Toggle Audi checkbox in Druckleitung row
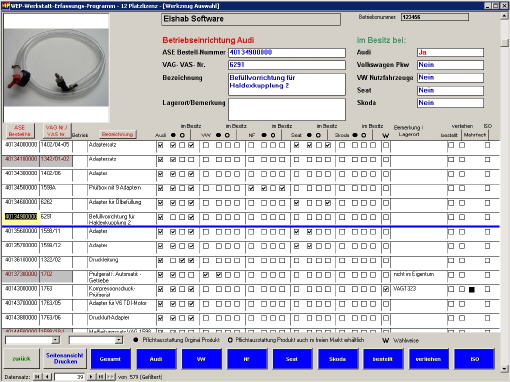Image resolution: width=510 pixels, height=382 pixels. pos(160,260)
